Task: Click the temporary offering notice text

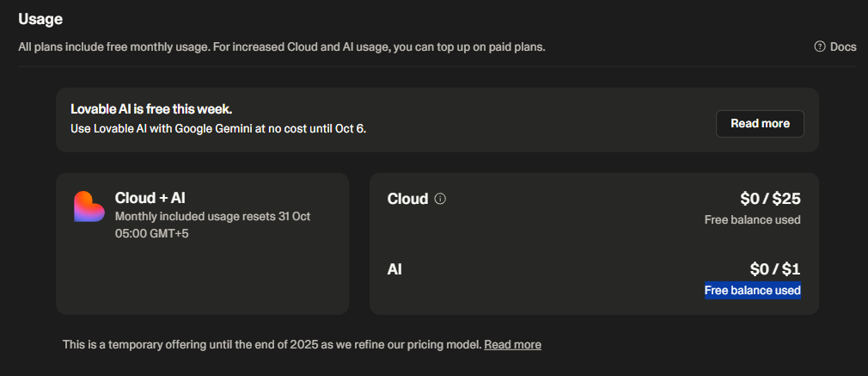Action: [x=272, y=344]
